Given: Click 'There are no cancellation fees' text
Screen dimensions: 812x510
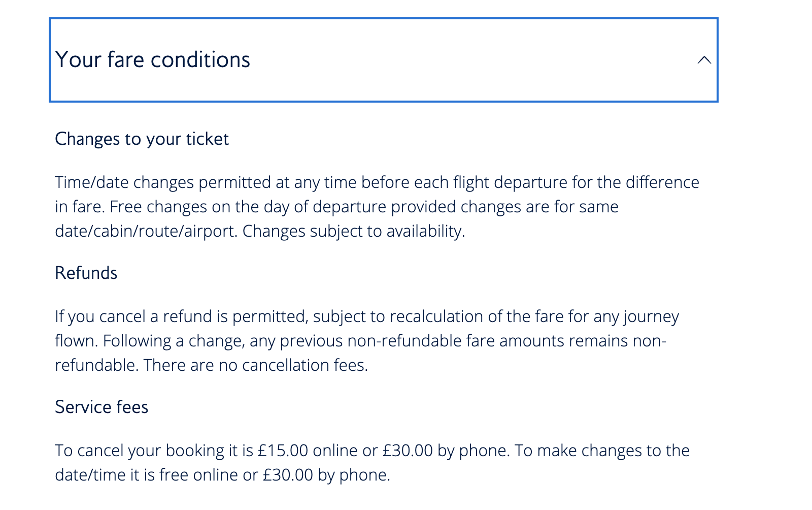Looking at the screenshot, I should pyautogui.click(x=256, y=365).
